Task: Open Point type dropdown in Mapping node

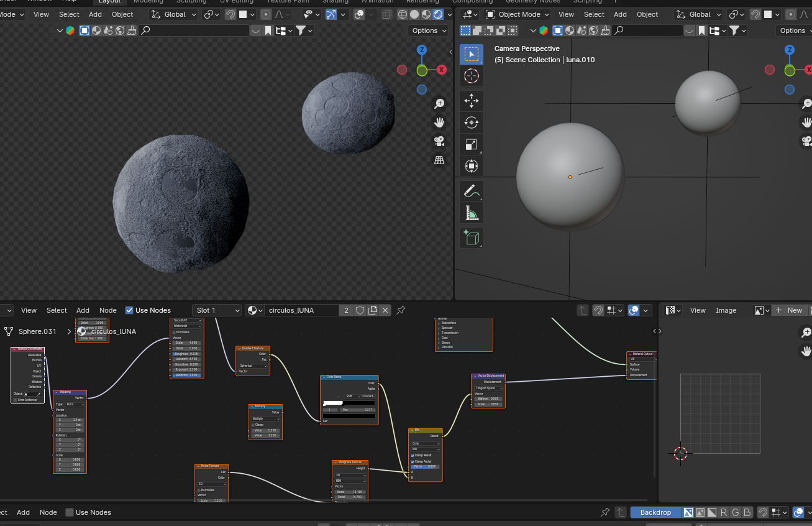Action: point(74,404)
